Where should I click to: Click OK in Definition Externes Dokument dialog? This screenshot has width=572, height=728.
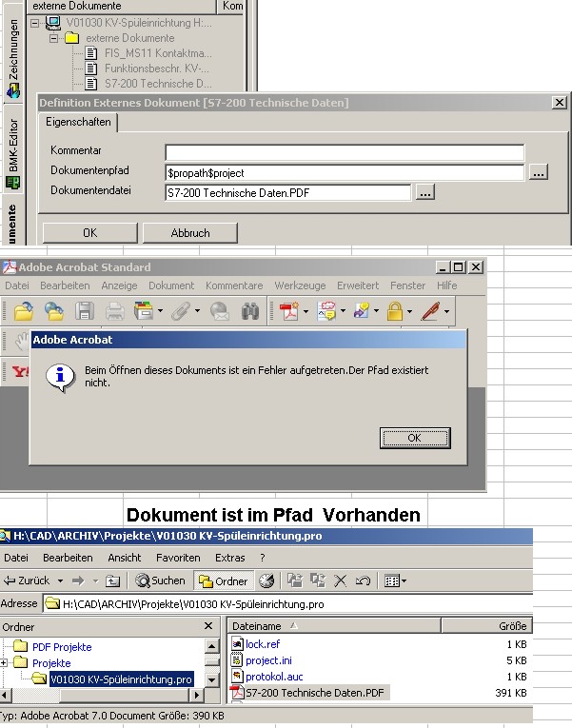point(90,232)
